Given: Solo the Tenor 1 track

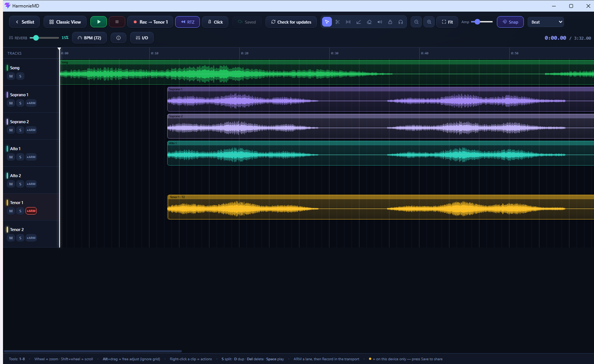Looking at the screenshot, I should click(x=20, y=211).
